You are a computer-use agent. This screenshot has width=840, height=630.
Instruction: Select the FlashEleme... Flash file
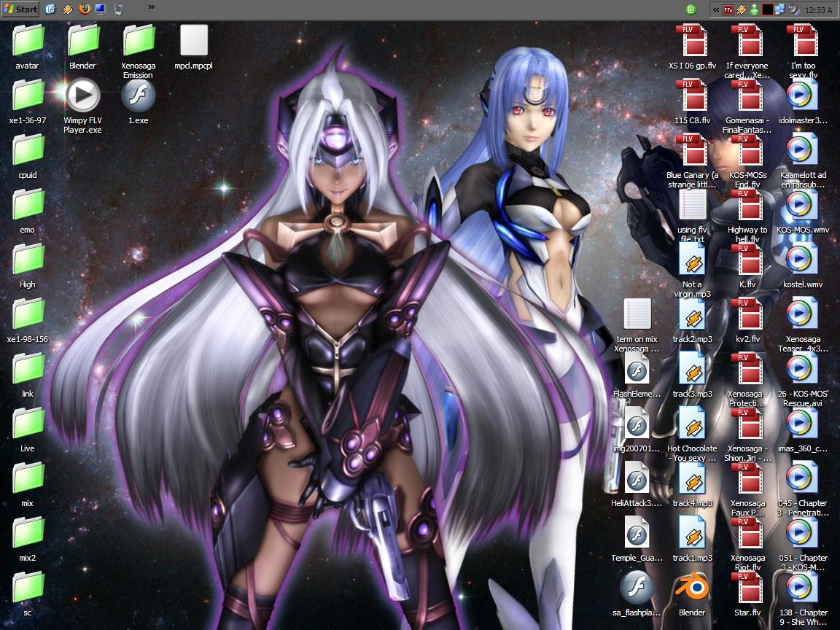(637, 376)
